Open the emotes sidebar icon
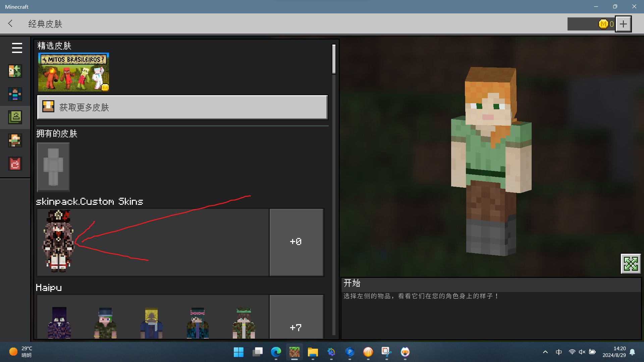 (15, 140)
